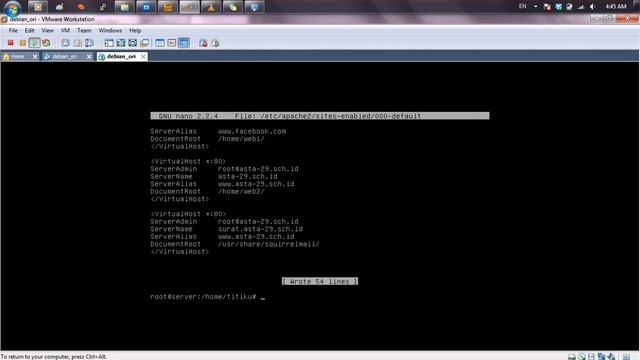Open the Windows menu
The width and height of the screenshot is (640, 360).
110,31
